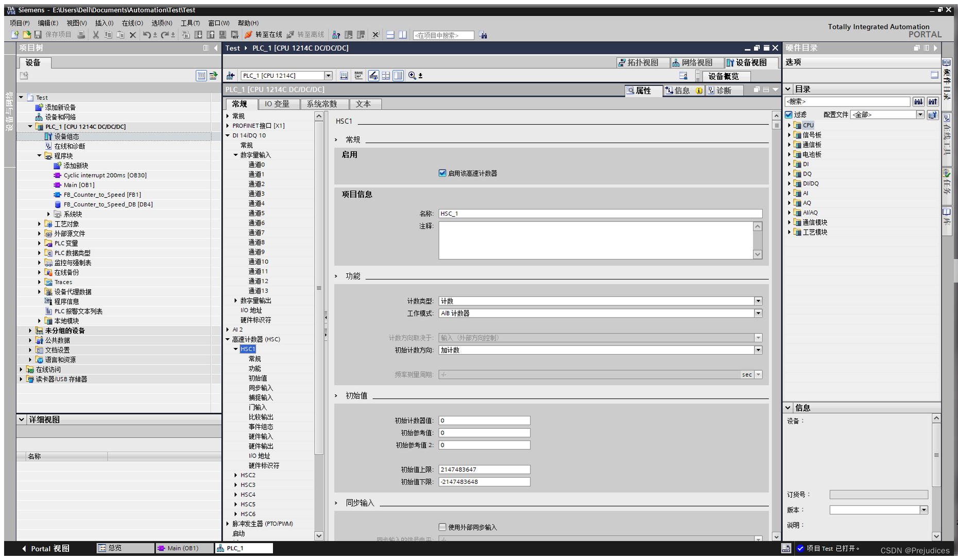Click the New project icon
958x560 pixels.
click(15, 34)
